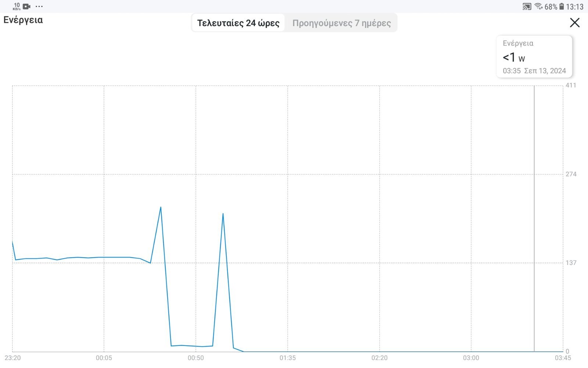Tap the 13:13 clock in status bar
Viewport: 588px width, 368px height.
(574, 7)
